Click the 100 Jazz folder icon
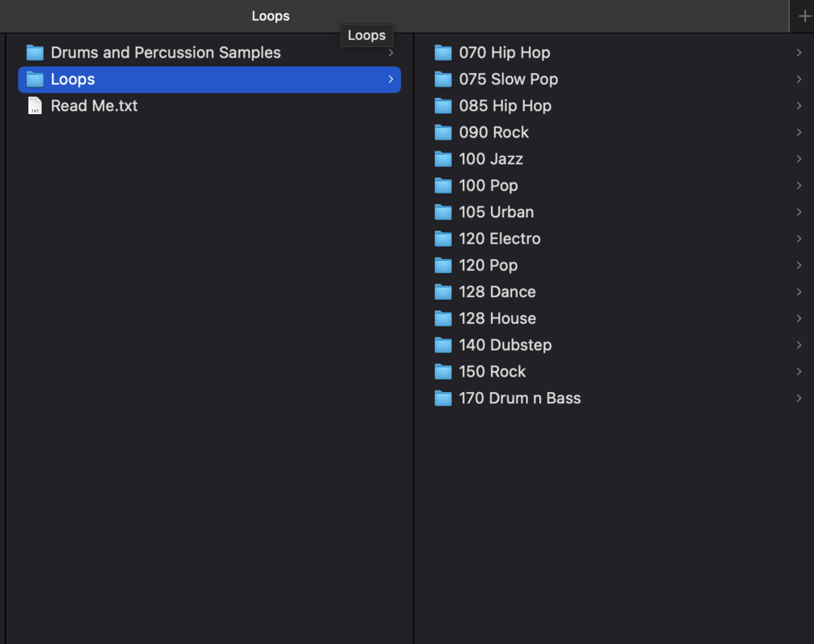The image size is (814, 644). [x=443, y=159]
